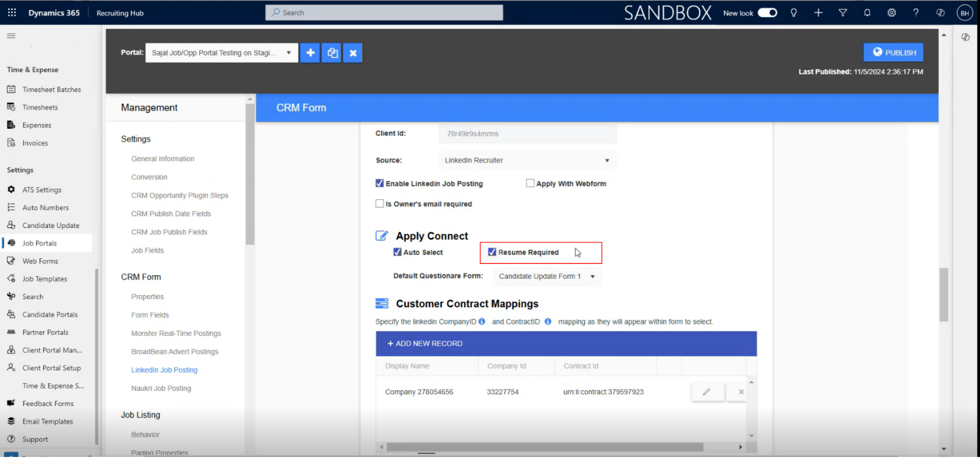The width and height of the screenshot is (980, 459).
Task: Click the lightbulb assistant icon in top bar
Action: [794, 13]
